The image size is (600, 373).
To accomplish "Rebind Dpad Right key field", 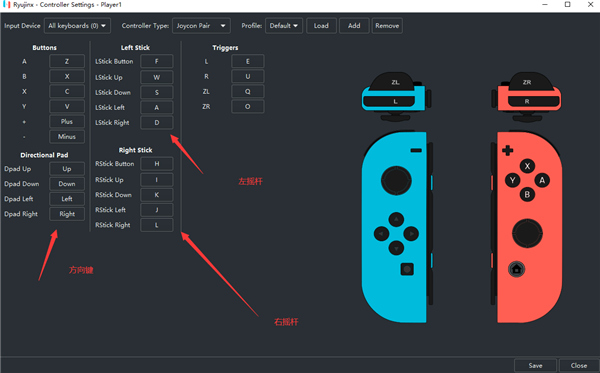I will [x=67, y=214].
